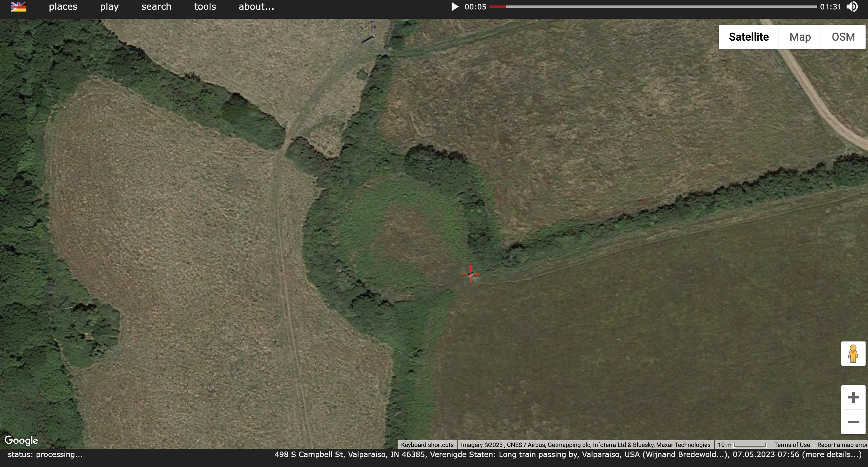Open Terms of Use link
Screen dimensions: 868x467
[792, 445]
